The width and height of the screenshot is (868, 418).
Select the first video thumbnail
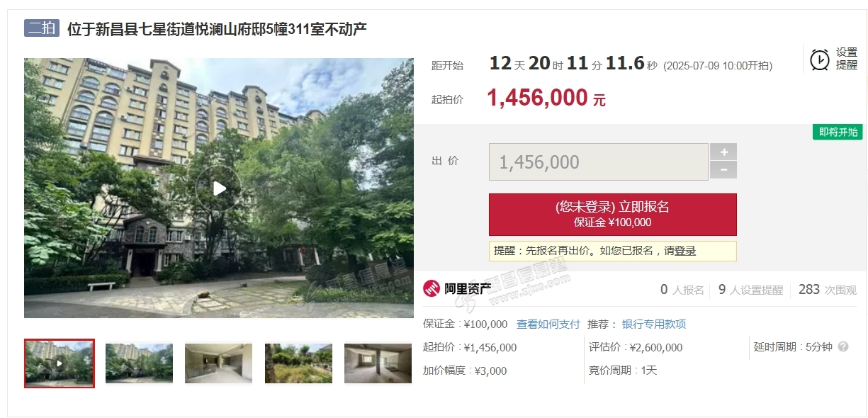[x=60, y=363]
